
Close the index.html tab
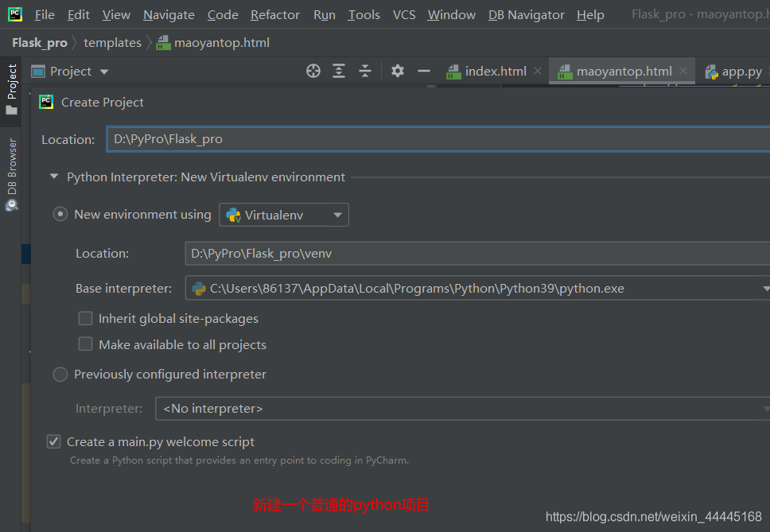pyautogui.click(x=538, y=71)
